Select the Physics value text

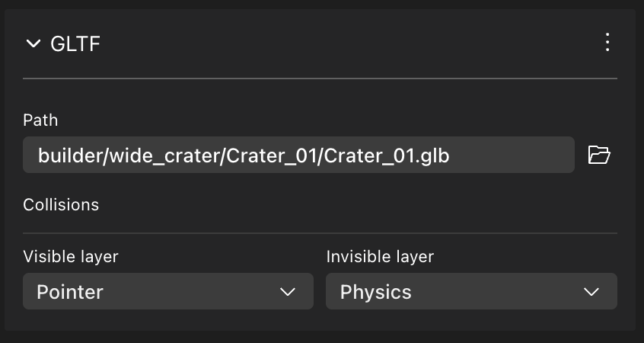click(375, 292)
